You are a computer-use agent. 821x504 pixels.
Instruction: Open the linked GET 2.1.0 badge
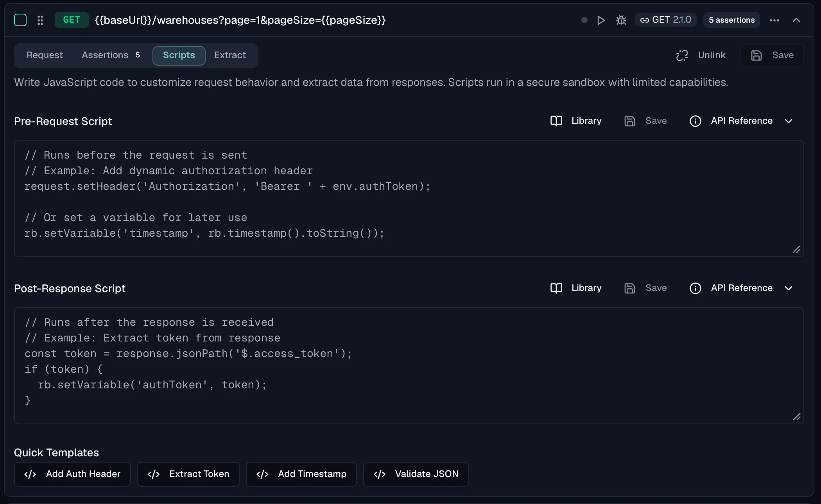coord(665,20)
